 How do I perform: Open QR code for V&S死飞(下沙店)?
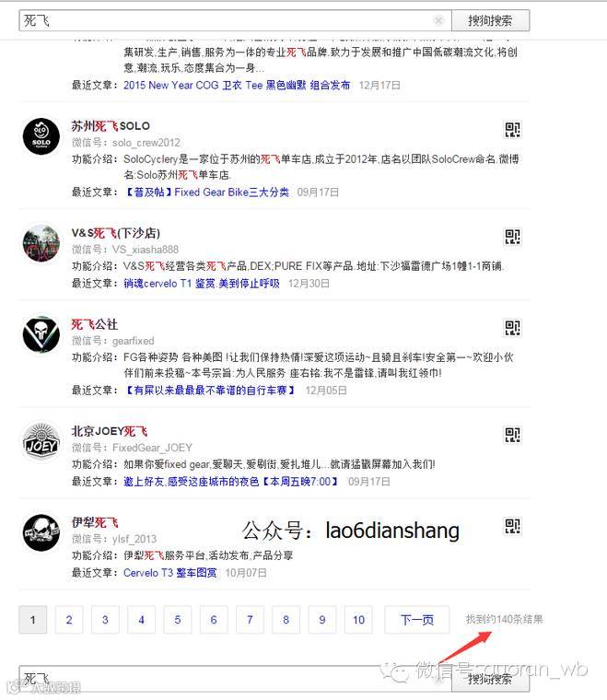[512, 236]
